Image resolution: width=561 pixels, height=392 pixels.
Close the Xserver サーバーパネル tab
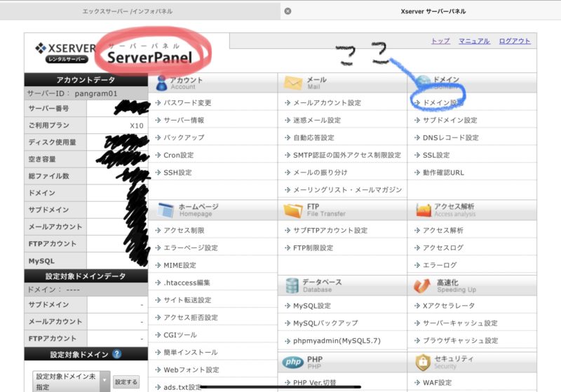(288, 11)
